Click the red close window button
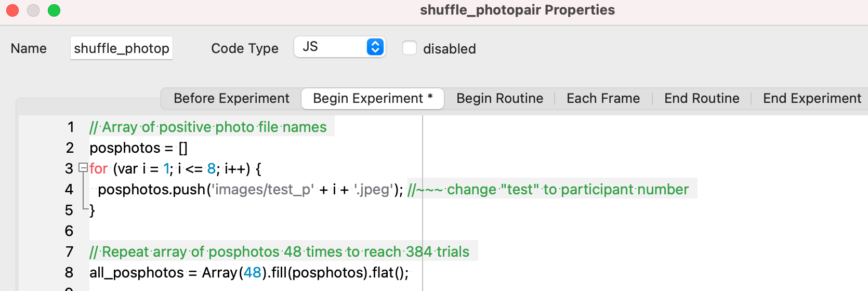This screenshot has height=291, width=868. 12,10
